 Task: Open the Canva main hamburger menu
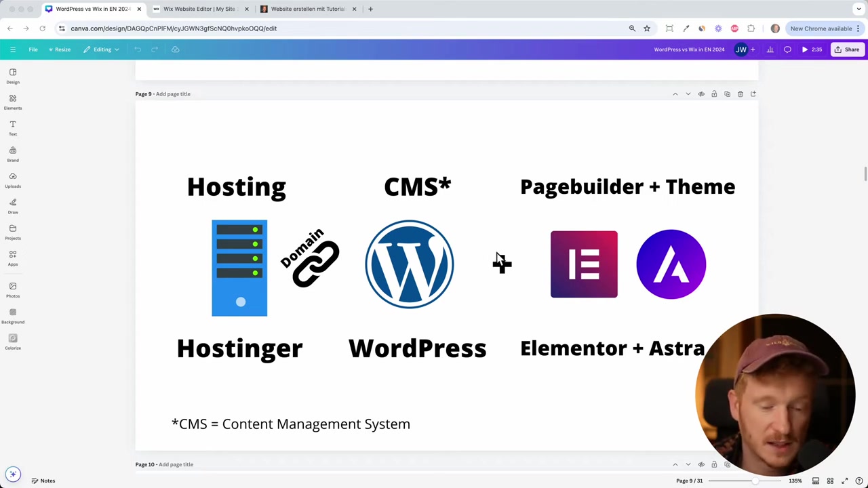(12, 49)
